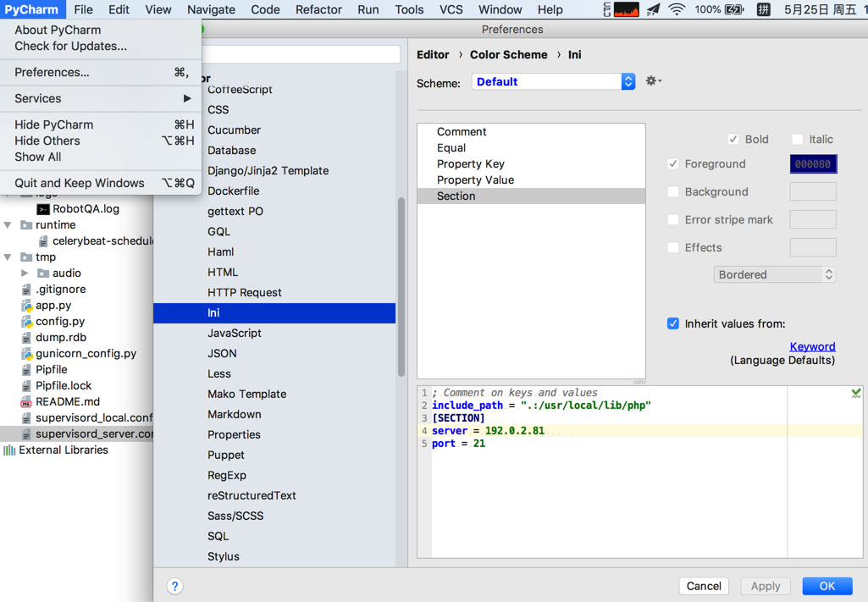The image size is (868, 602).
Task: Open the VCS menu
Action: pos(451,9)
